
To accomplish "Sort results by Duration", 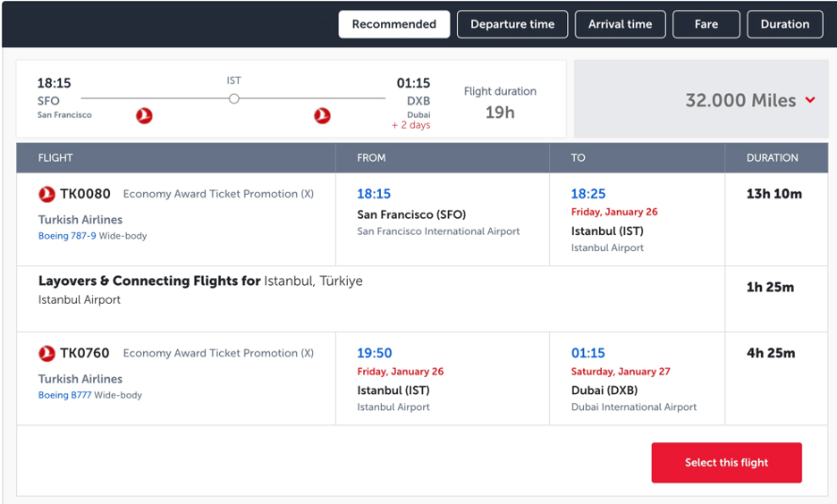I will [784, 24].
